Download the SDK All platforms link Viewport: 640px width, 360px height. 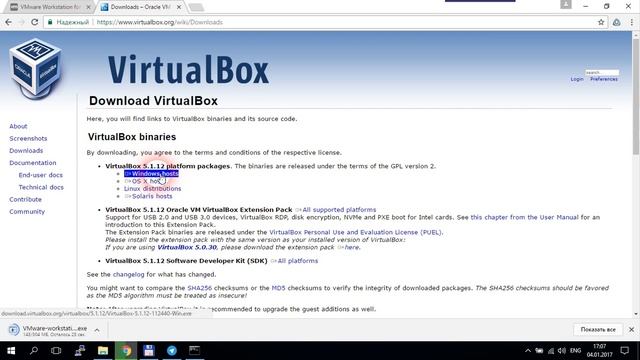[294, 261]
